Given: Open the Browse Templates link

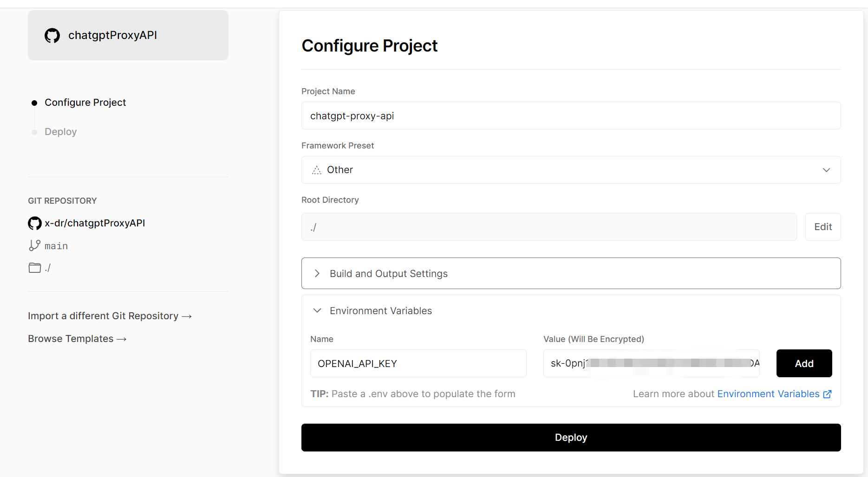Looking at the screenshot, I should pyautogui.click(x=77, y=339).
